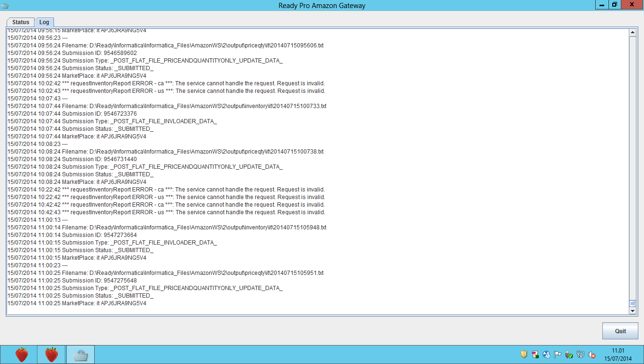Screen dimensions: 644x364
Task: Click the filename line ending 20140715105948.txt
Action: click(167, 227)
